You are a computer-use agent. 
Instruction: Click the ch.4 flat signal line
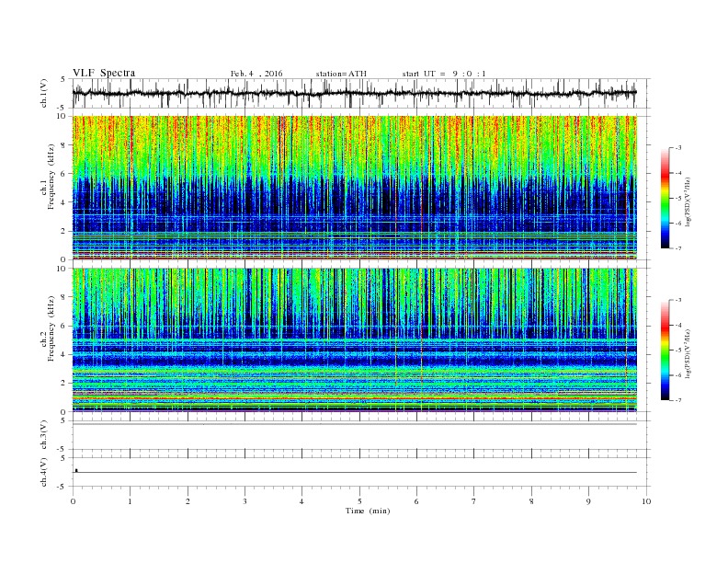pyautogui.click(x=355, y=473)
